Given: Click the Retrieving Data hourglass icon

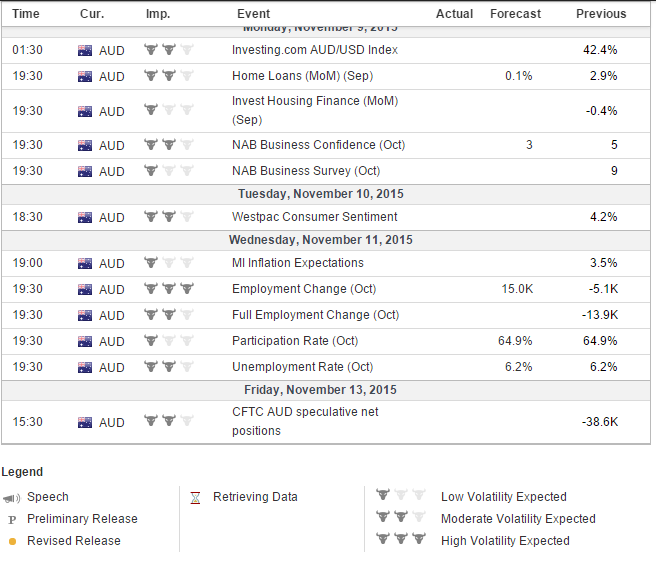Looking at the screenshot, I should [195, 498].
